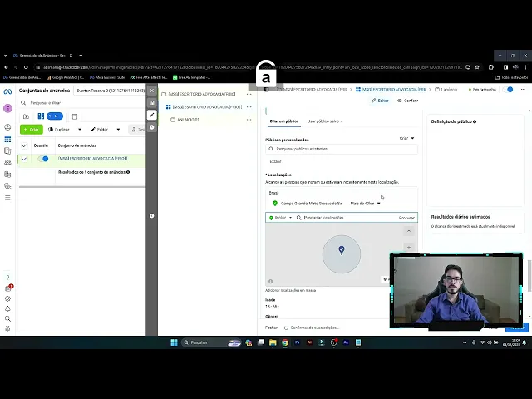The width and height of the screenshot is (532, 399).
Task: Open the bug report icon in sidebar
Action: (7, 328)
